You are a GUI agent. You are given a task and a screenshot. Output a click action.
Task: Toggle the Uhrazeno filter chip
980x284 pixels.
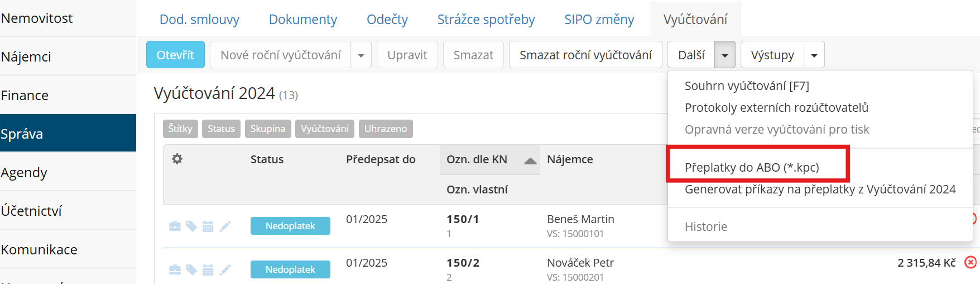point(386,129)
